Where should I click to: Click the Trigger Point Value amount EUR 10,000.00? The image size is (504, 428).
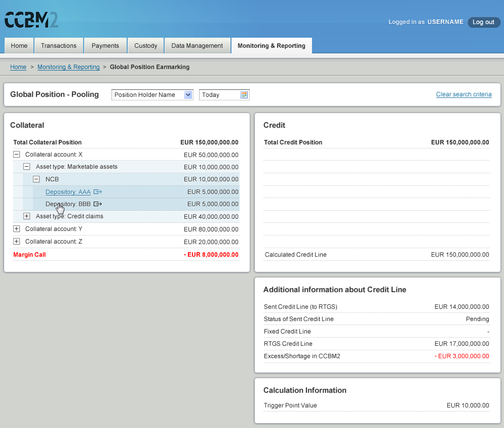click(x=468, y=405)
